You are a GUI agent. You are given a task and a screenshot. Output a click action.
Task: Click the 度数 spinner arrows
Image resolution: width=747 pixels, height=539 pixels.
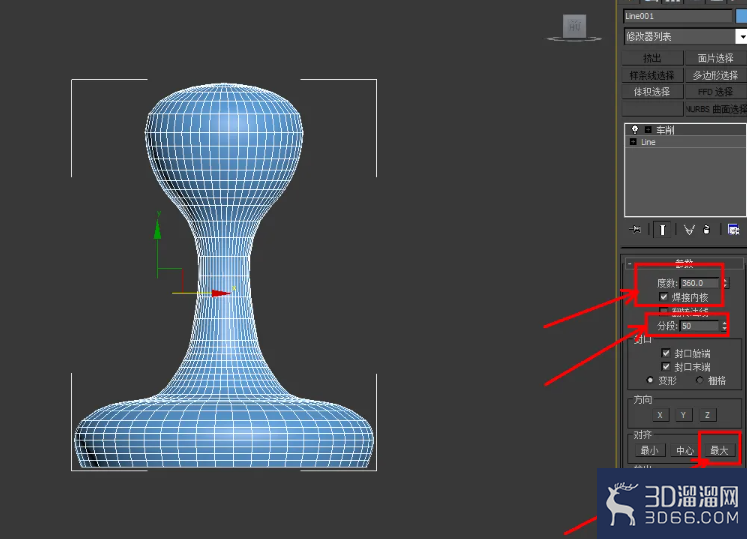click(724, 283)
